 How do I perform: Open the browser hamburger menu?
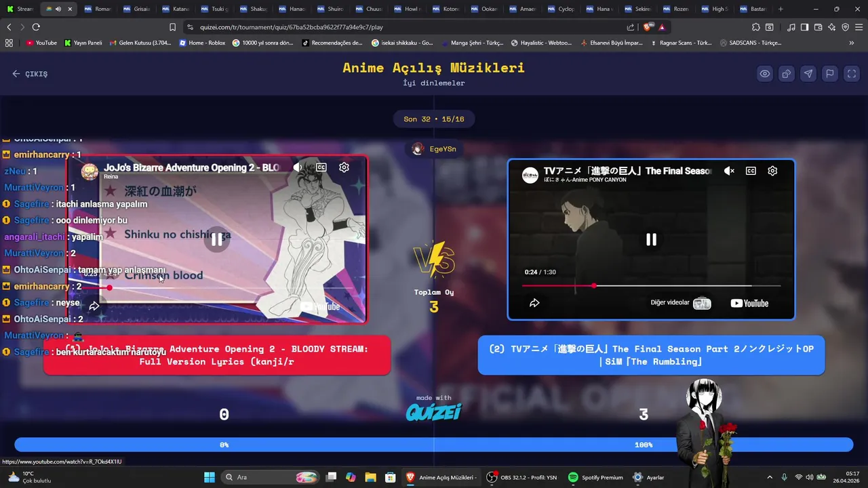coord(859,27)
